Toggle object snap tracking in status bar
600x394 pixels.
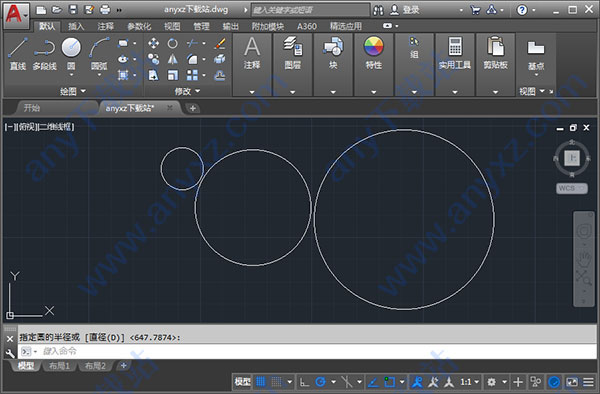[373, 381]
